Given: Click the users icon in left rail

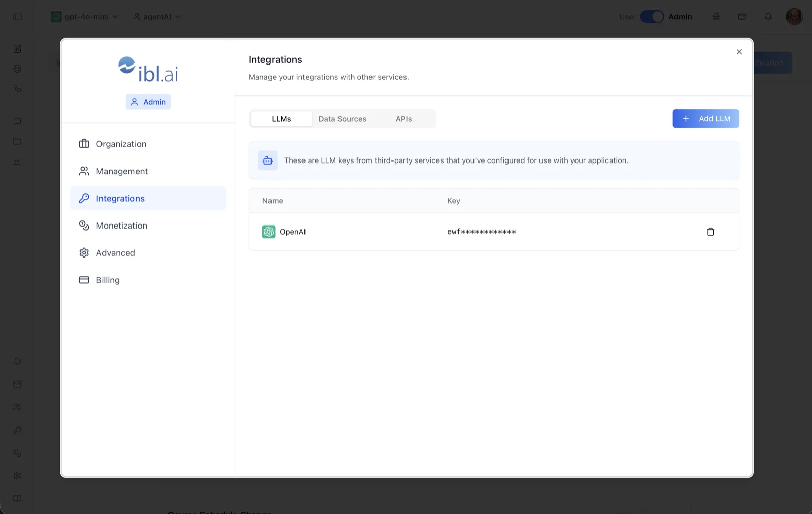Looking at the screenshot, I should [x=17, y=407].
